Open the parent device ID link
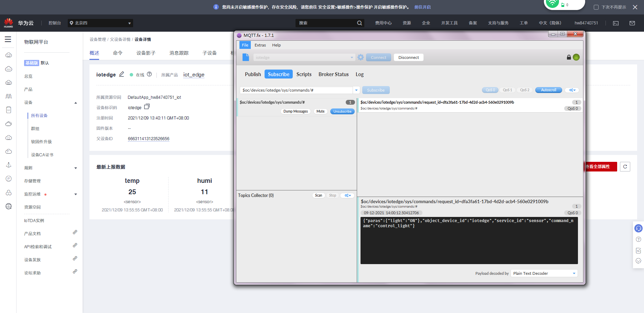This screenshot has height=313, width=644. (149, 139)
